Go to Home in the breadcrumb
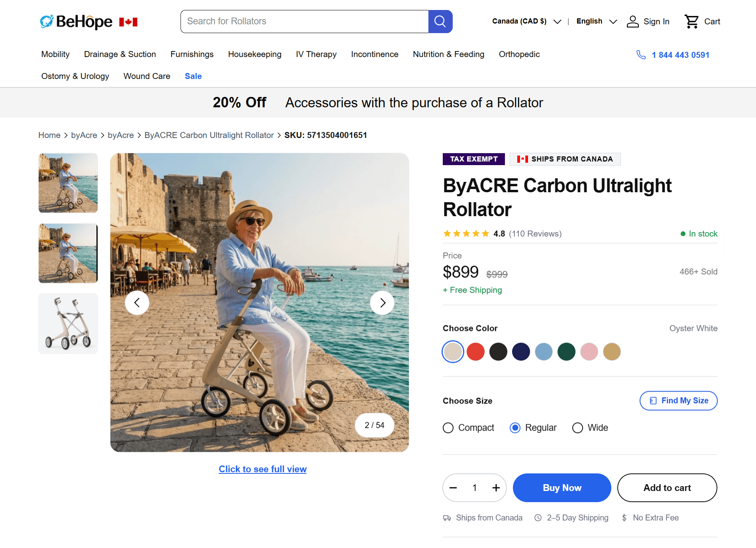The image size is (756, 548). click(x=49, y=135)
